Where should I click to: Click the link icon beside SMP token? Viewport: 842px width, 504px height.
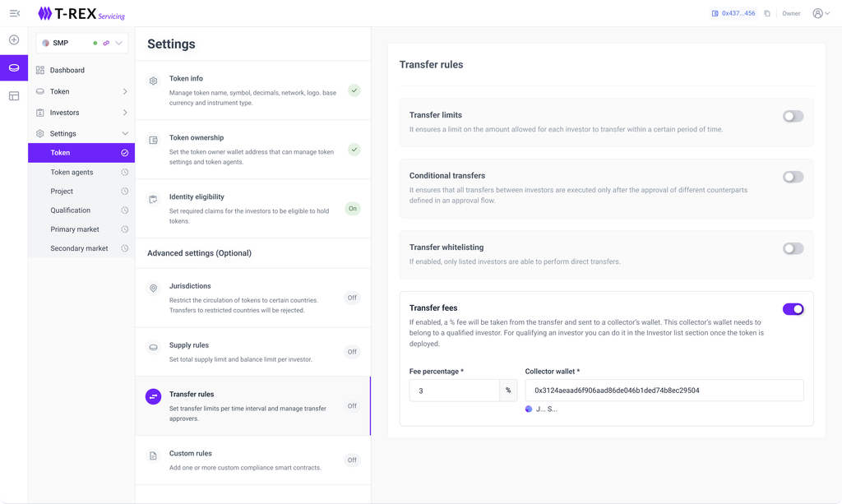[106, 43]
